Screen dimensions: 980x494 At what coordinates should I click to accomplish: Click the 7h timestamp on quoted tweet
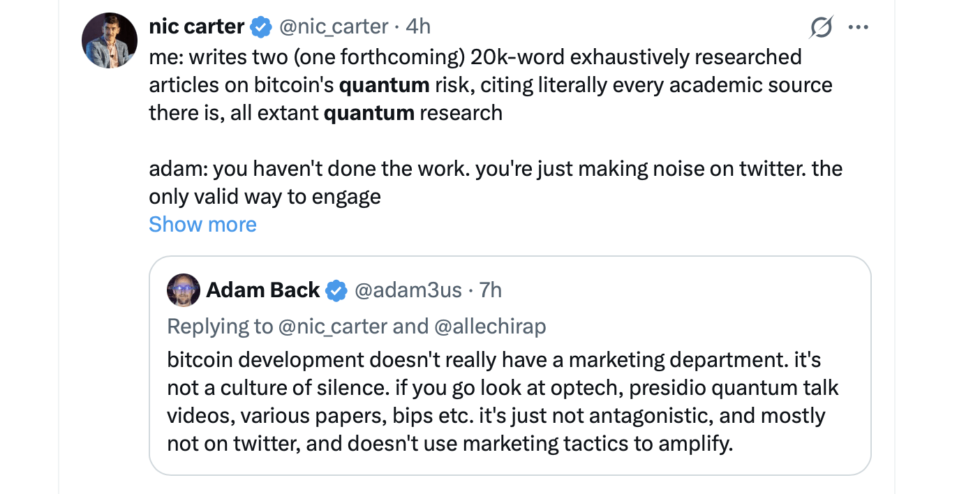pos(491,290)
